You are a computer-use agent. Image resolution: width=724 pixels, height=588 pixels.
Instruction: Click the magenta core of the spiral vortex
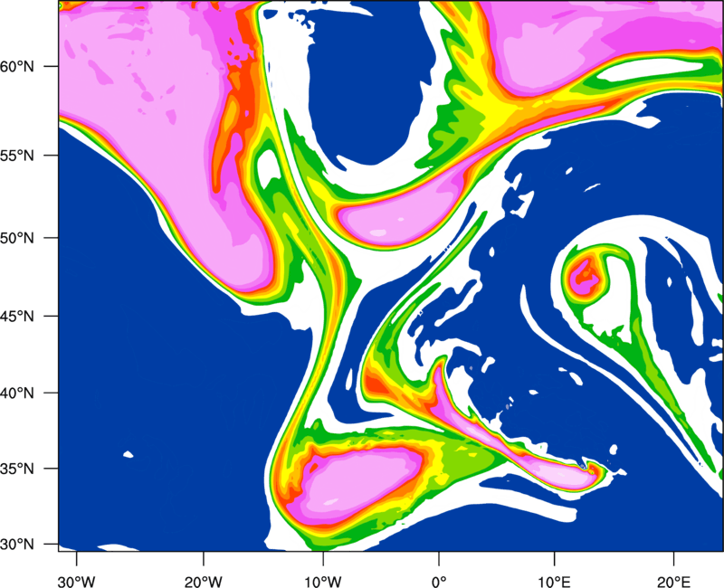click(584, 274)
